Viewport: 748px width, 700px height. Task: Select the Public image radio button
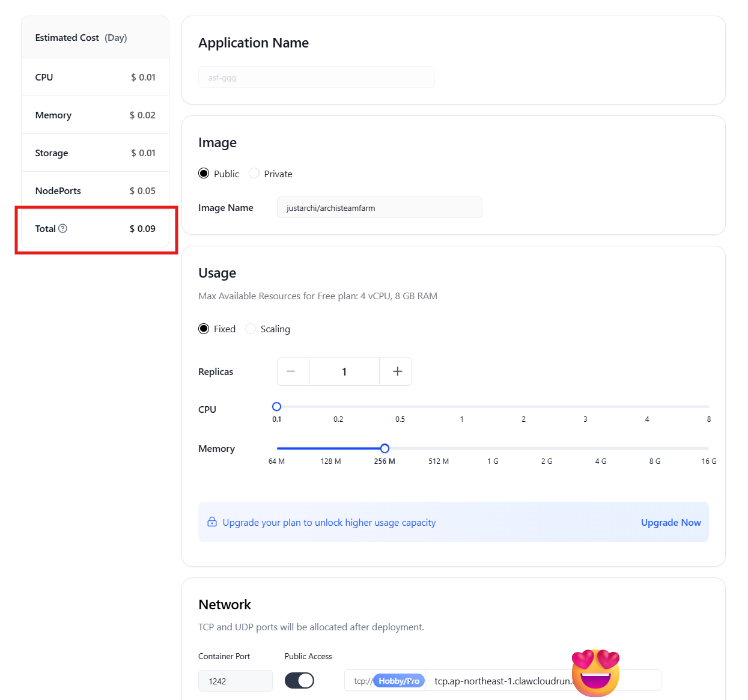pyautogui.click(x=204, y=174)
